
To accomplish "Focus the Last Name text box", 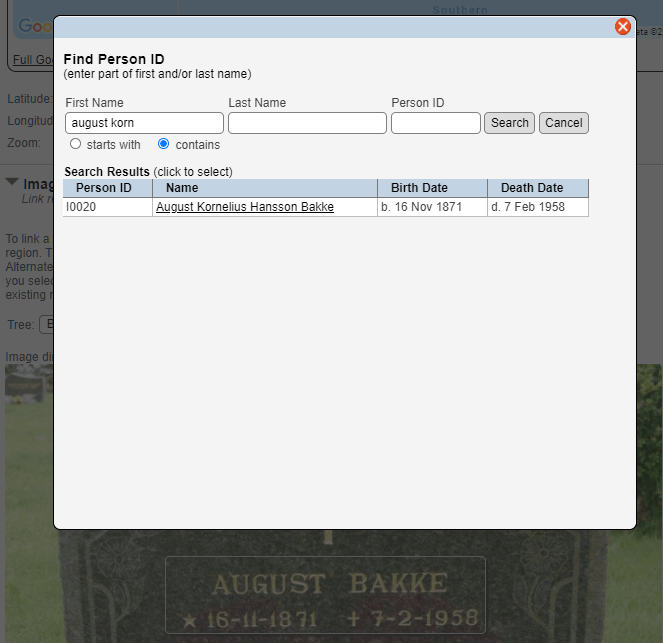I will coord(307,123).
